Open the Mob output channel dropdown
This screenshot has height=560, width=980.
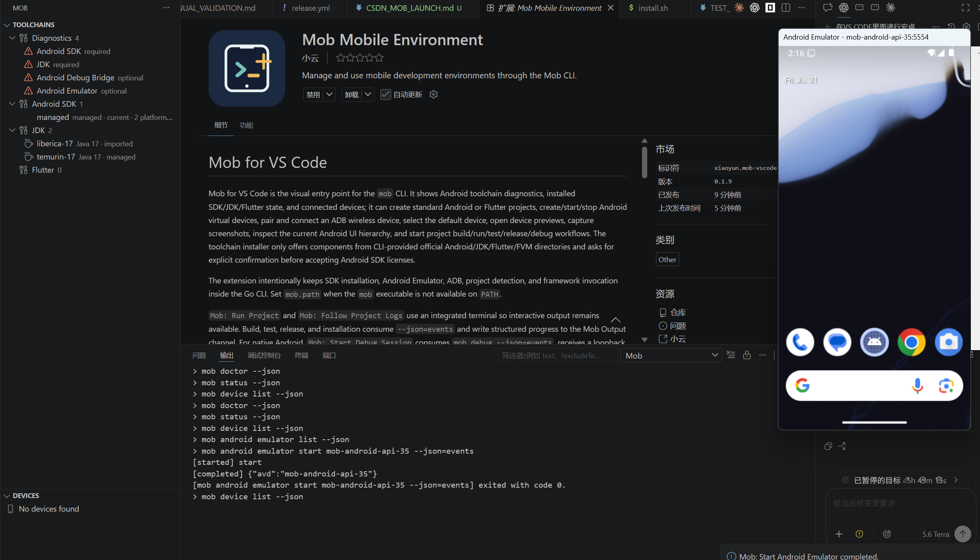point(671,355)
